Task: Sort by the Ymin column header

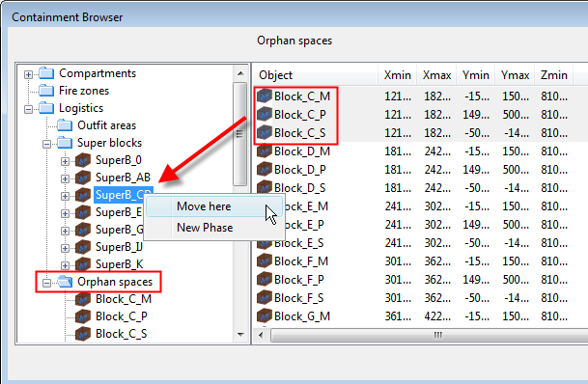Action: pyautogui.click(x=476, y=75)
